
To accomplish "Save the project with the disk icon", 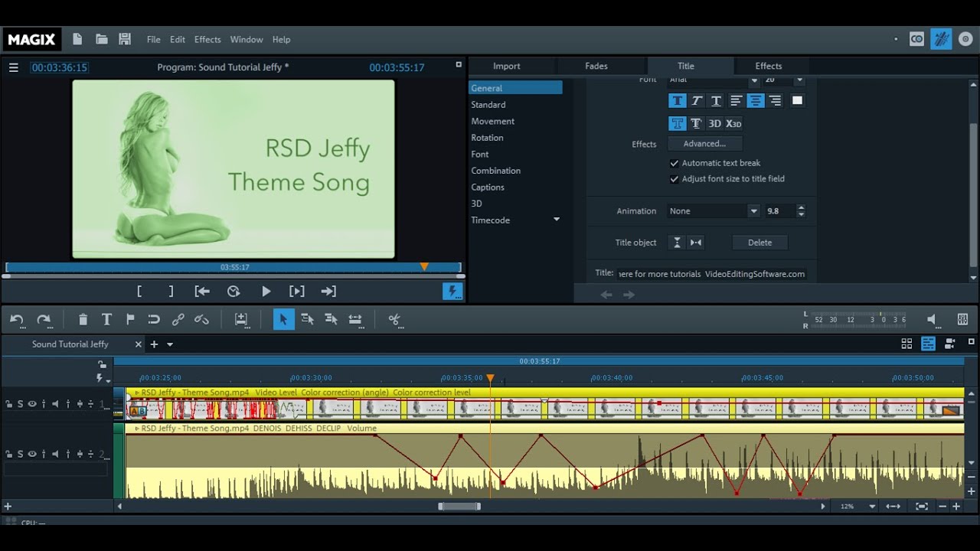I will pos(125,39).
